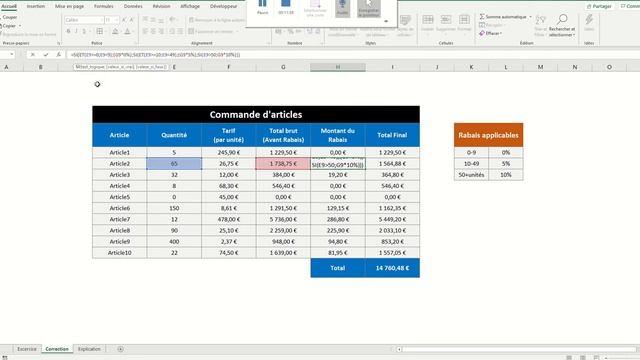The image size is (640, 360).
Task: Decrease the font size
Action: pos(131,20)
